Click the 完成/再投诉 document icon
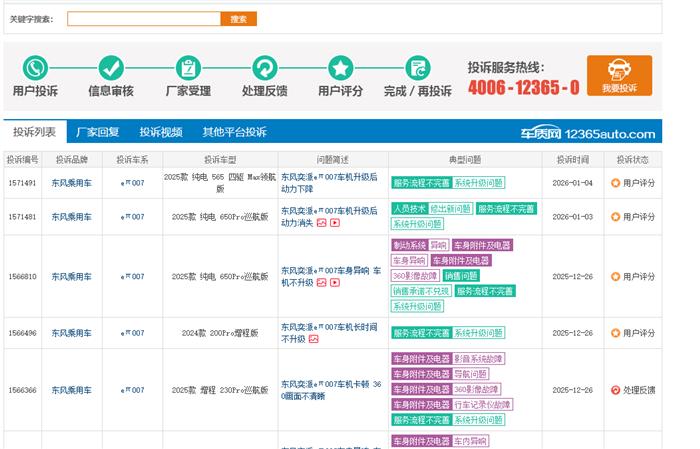Screen dimensions: 700x449 (x=417, y=67)
